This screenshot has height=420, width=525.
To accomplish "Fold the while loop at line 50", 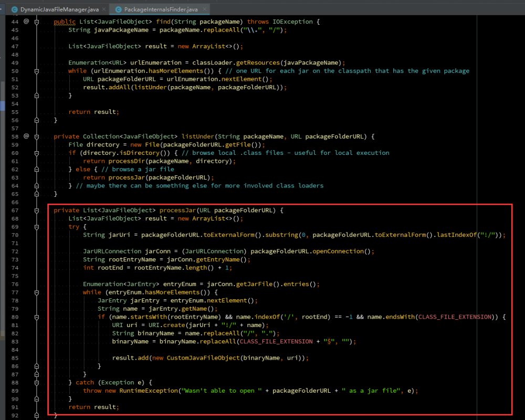I will coord(37,71).
